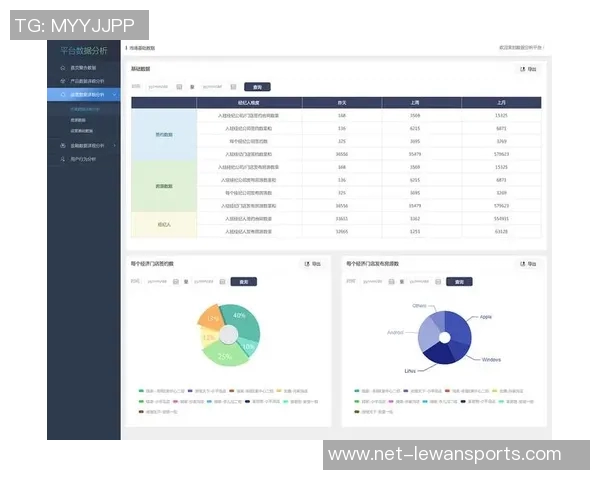Open the end date calendar icon above the table

pyautogui.click(x=233, y=87)
